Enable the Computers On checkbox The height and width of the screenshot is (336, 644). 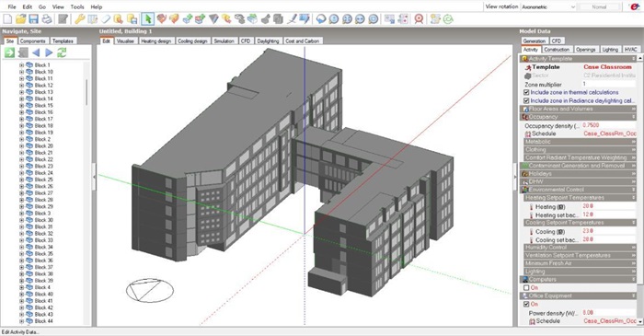(x=526, y=288)
